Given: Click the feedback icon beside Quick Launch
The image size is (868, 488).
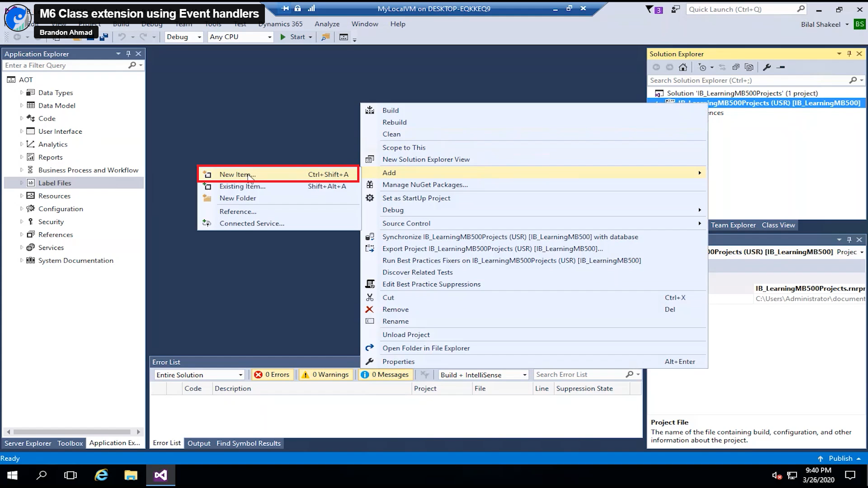Looking at the screenshot, I should 675,9.
